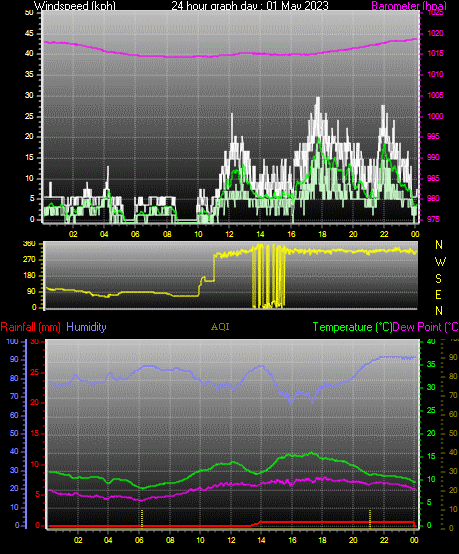Click the "12" hour label under the windspeed graph
459x554 pixels.
(x=229, y=234)
